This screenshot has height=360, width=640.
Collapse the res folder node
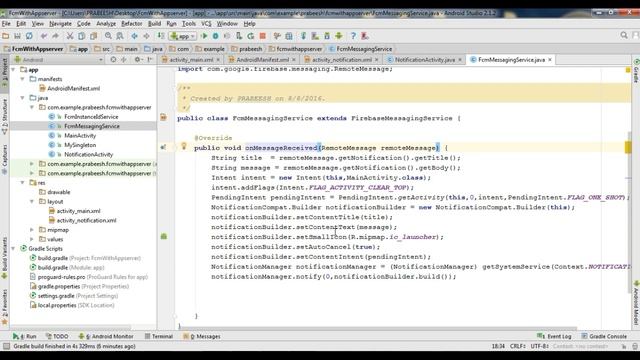[x=22, y=183]
